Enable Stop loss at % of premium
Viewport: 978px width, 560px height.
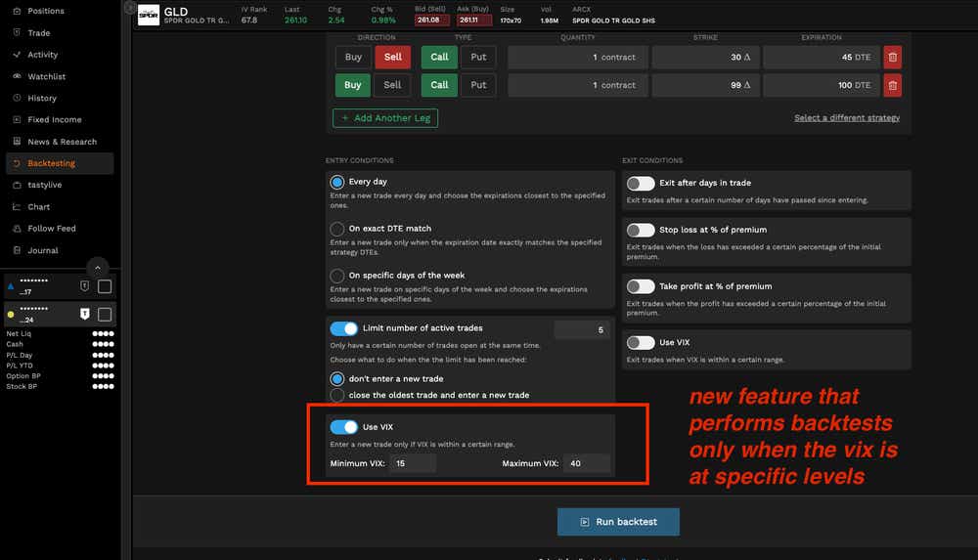point(641,230)
